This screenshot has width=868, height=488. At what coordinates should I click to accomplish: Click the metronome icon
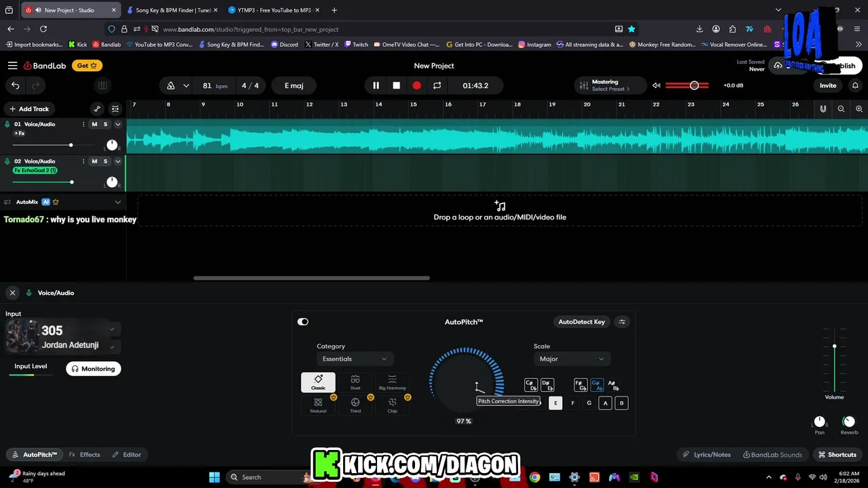(x=170, y=85)
